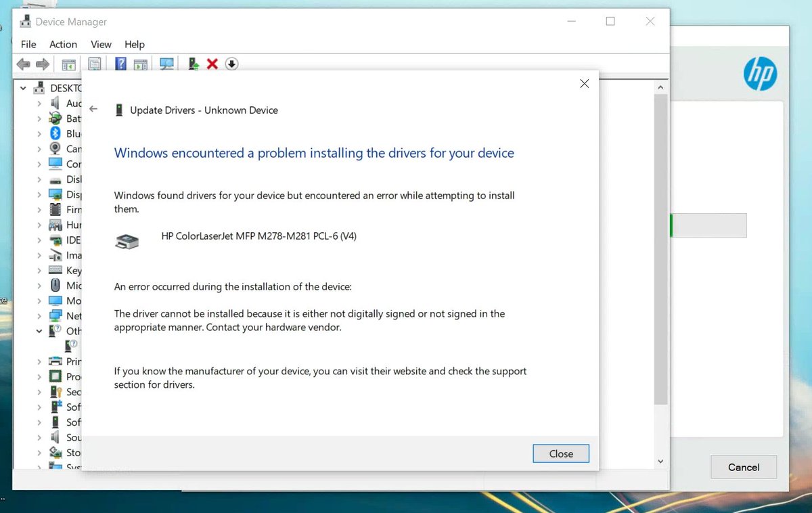Click the Device Manager vertical scrollbar thumb
Screen dimensions: 812x513
point(661,249)
